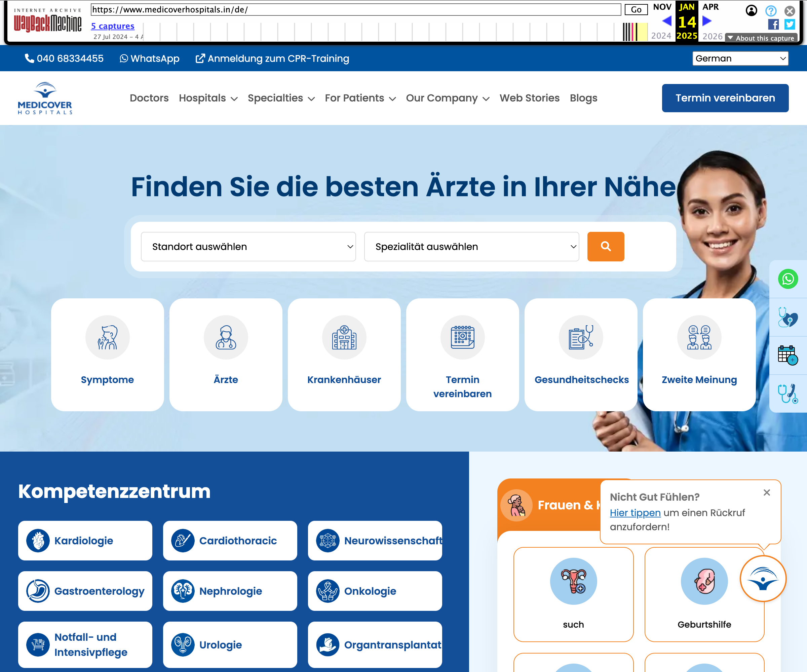Open the Gesundheitschecks icon card

[x=581, y=354]
